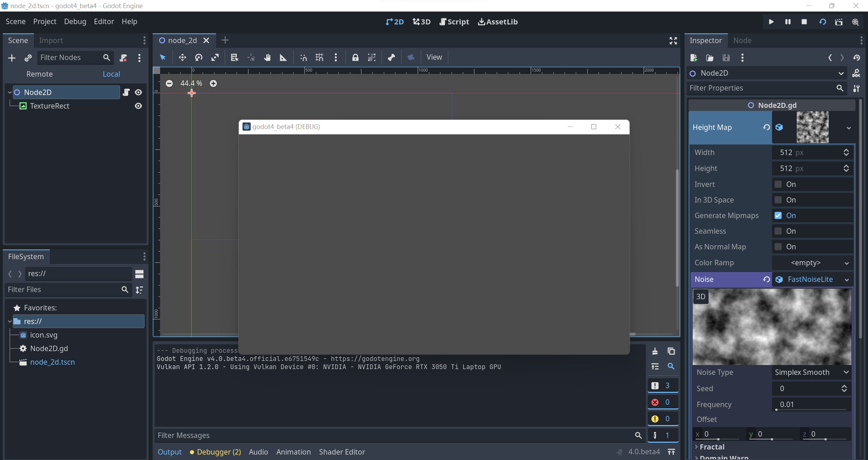Zoom out the 2D viewport
This screenshot has height=460, width=868.
coord(169,83)
